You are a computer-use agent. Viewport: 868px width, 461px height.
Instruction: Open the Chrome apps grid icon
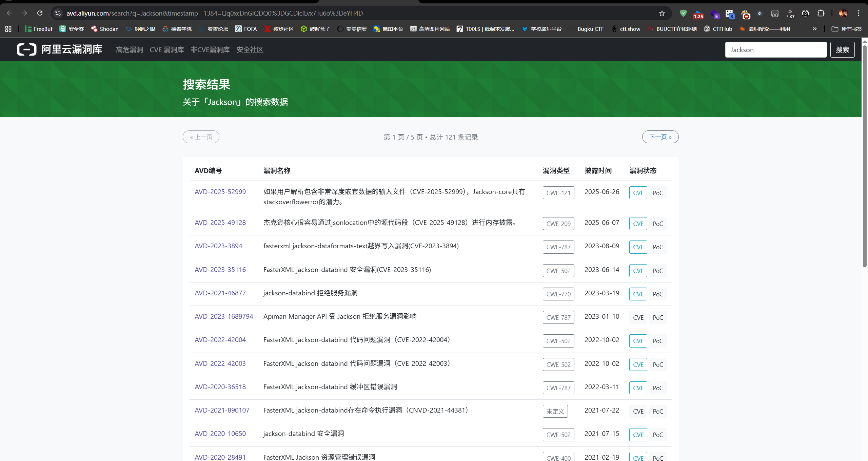(8, 29)
